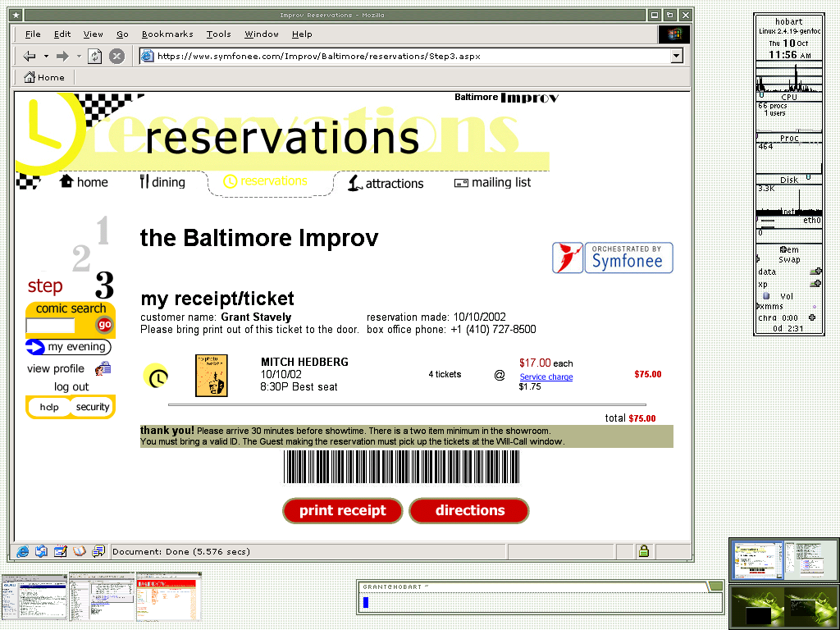This screenshot has width=840, height=630.
Task: Open the Go menu
Action: point(122,34)
